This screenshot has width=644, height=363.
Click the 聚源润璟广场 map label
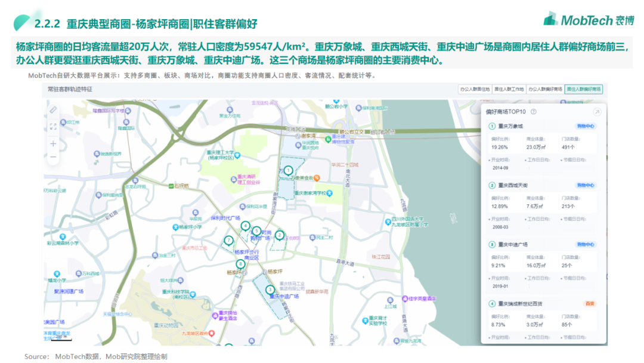69,291
